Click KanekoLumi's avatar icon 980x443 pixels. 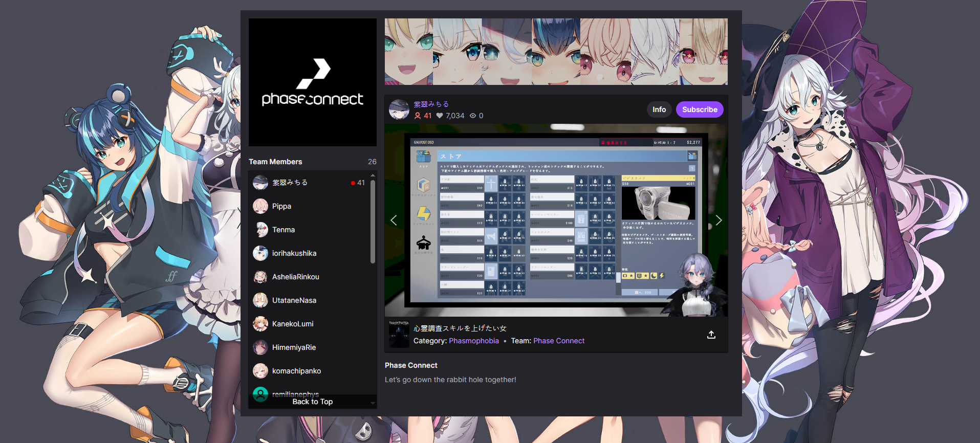(x=260, y=324)
